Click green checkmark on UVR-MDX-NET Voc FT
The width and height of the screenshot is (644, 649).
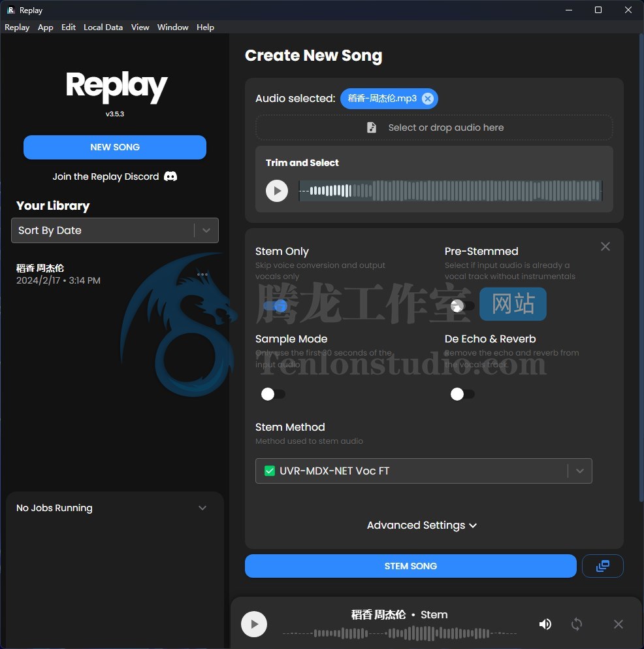point(270,471)
